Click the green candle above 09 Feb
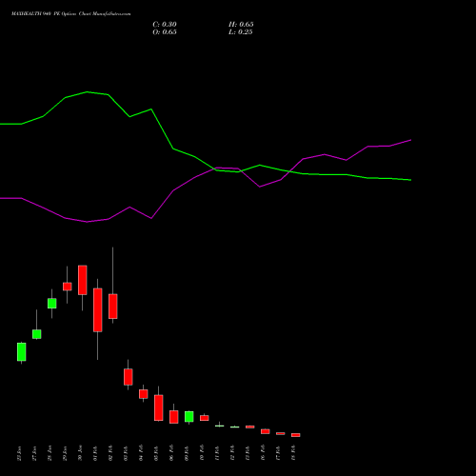Viewport: 476px width, 476px height. pyautogui.click(x=189, y=417)
